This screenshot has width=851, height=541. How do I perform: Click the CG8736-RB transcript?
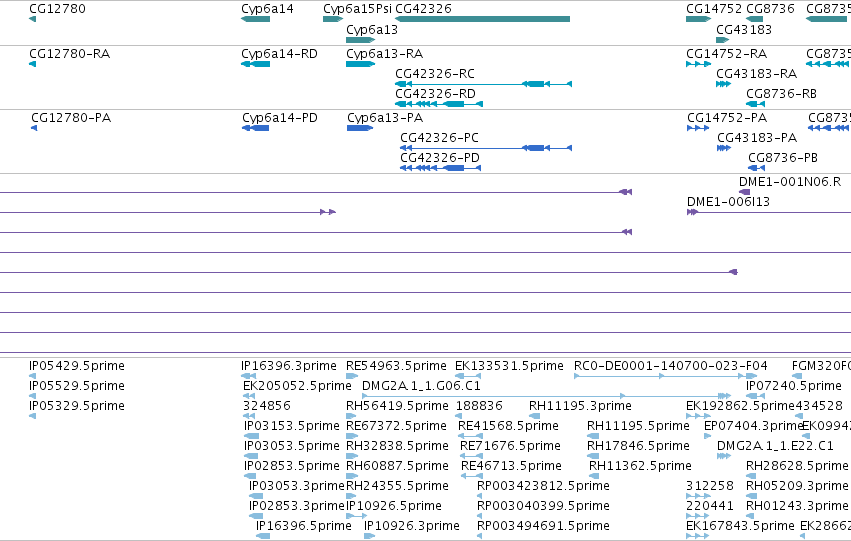pos(755,104)
